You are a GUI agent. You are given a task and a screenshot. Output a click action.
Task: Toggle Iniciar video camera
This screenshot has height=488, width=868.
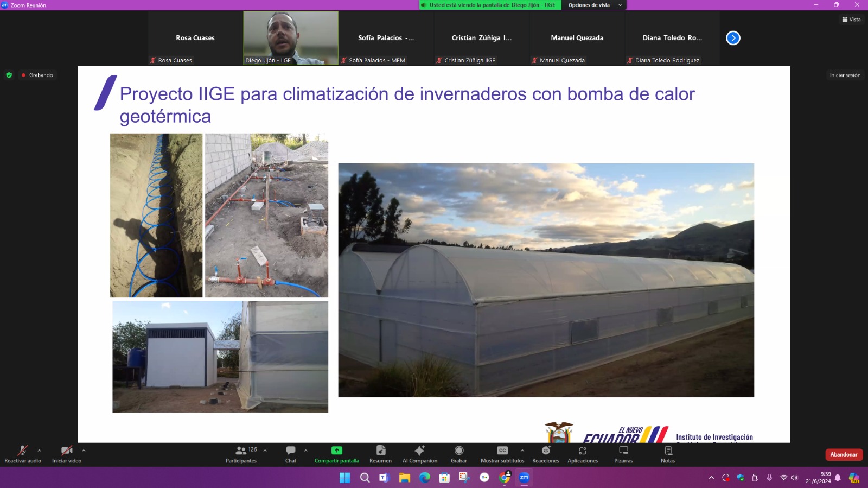(x=67, y=454)
